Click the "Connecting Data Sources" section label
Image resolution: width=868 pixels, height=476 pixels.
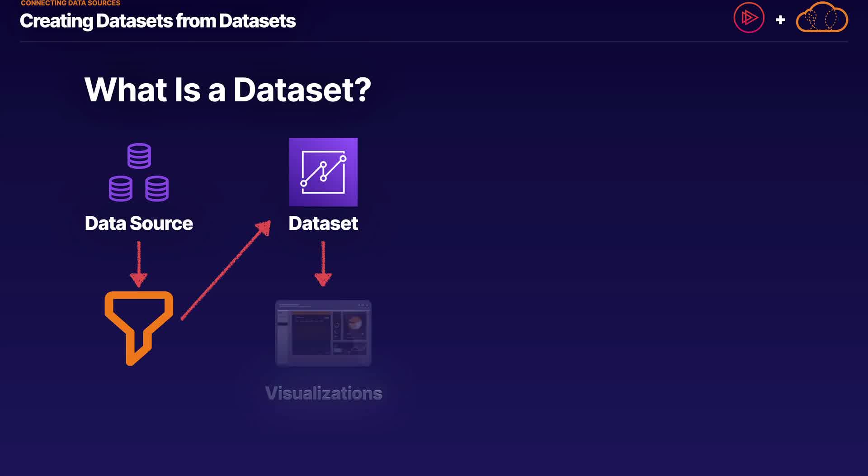71,3
